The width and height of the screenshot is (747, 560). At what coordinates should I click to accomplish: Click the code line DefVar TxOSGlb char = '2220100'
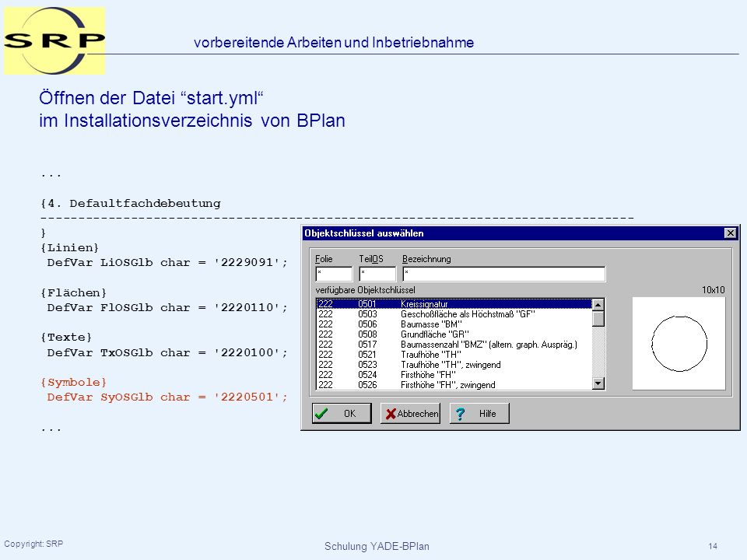click(x=167, y=353)
